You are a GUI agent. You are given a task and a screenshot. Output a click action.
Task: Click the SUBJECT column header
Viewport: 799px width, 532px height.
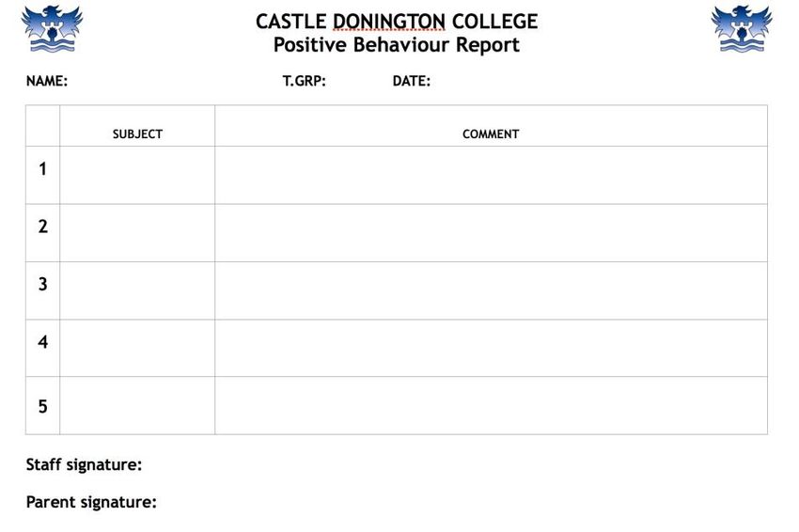(x=137, y=134)
